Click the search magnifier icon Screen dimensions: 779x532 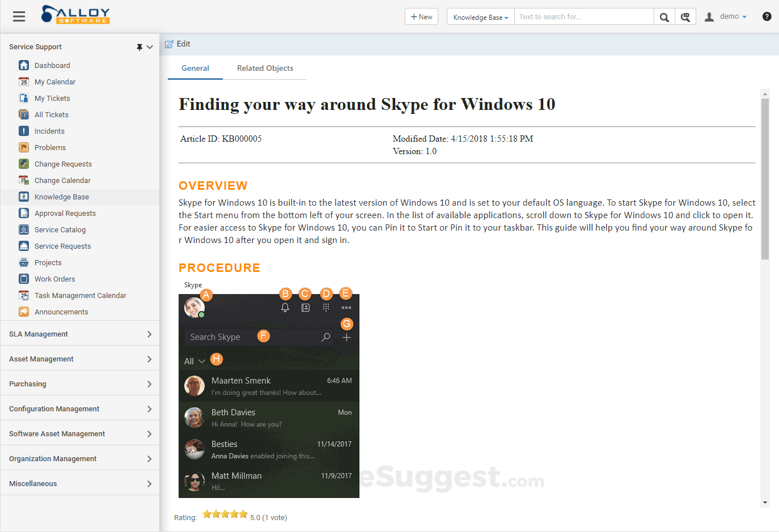coord(664,17)
